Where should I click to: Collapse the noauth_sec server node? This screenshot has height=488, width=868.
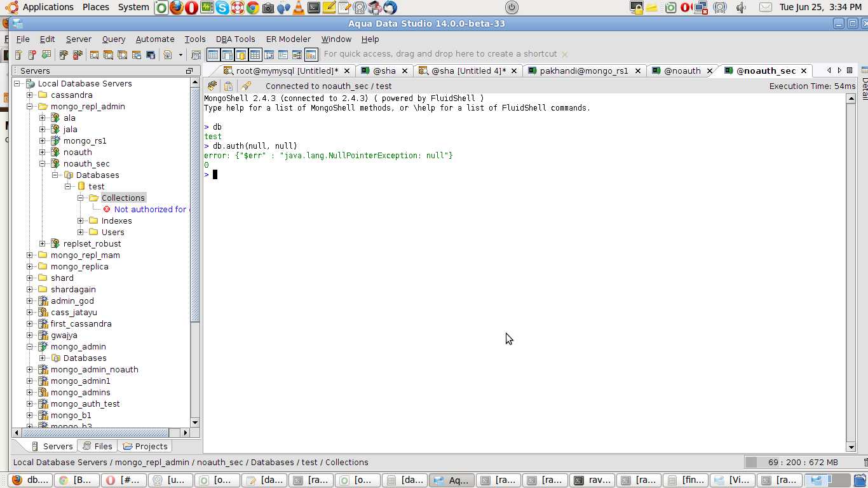pos(43,163)
